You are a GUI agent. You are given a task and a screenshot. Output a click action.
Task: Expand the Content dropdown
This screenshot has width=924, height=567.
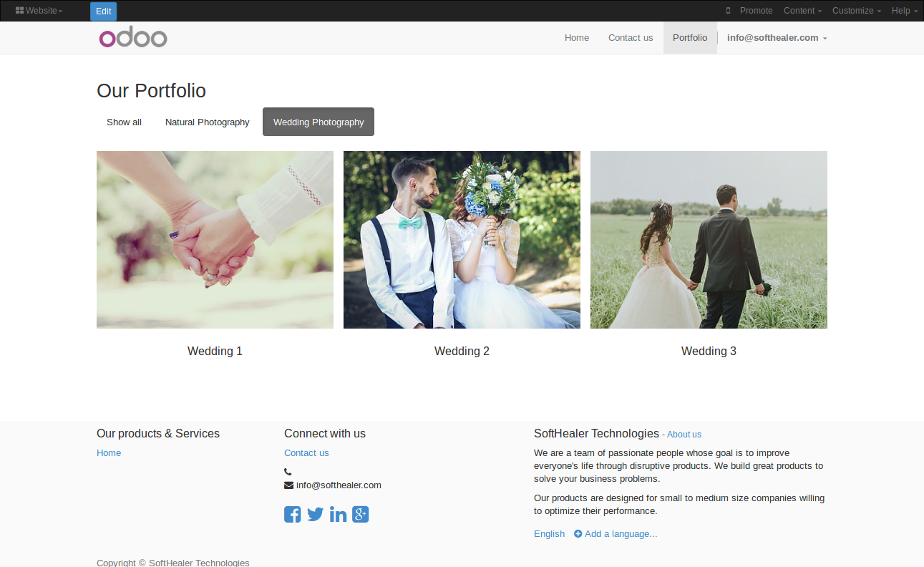pos(802,11)
